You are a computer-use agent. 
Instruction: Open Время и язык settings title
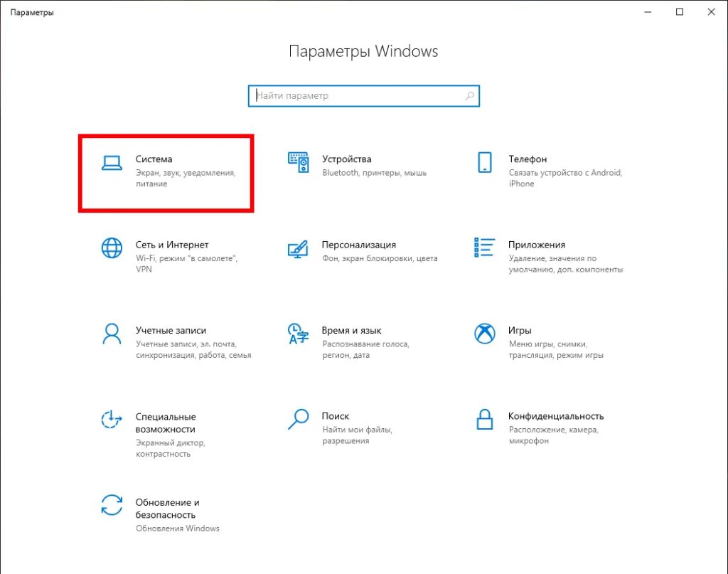pyautogui.click(x=351, y=330)
